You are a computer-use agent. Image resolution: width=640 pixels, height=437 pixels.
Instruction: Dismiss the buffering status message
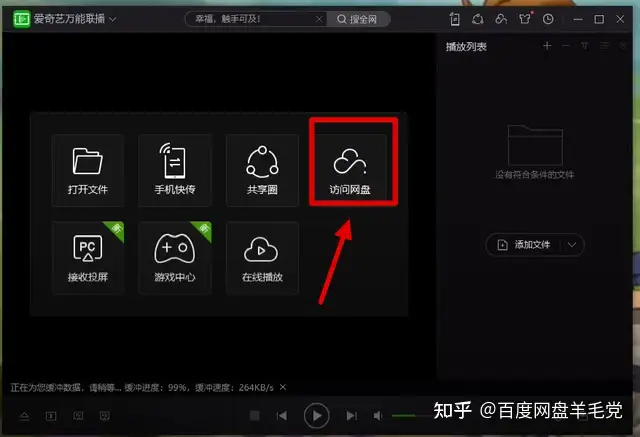pyautogui.click(x=283, y=387)
